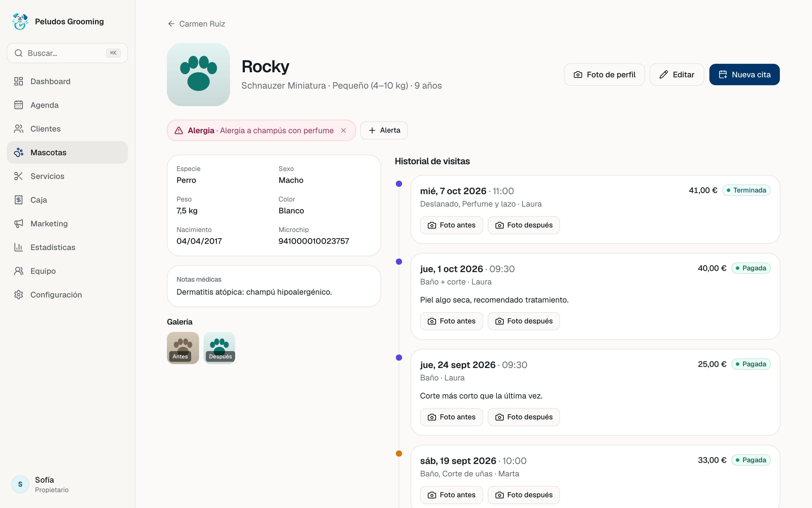This screenshot has width=812, height=508.
Task: Click the Peludos Grooming dog logo
Action: [20, 21]
